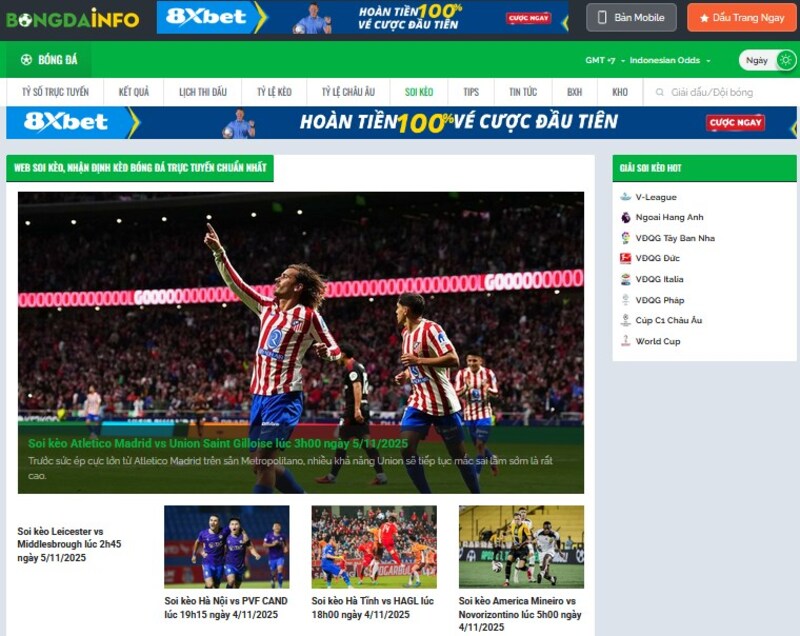Expand the Indonesian Odds format dropdown
800x636 pixels.
point(668,60)
